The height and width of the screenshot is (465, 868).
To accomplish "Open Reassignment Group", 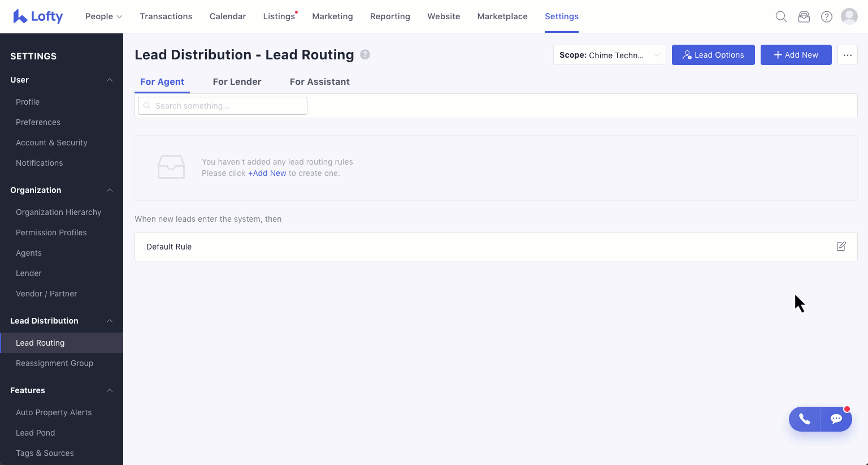I will [54, 363].
